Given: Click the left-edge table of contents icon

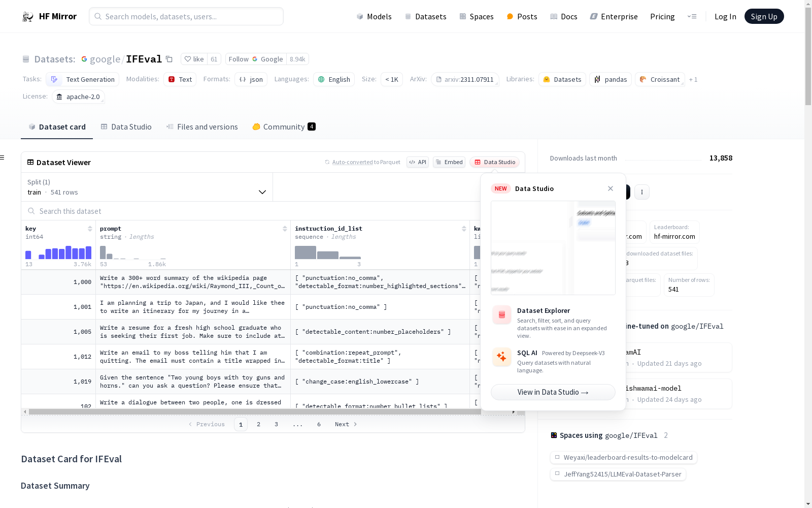Looking at the screenshot, I should (x=2, y=157).
